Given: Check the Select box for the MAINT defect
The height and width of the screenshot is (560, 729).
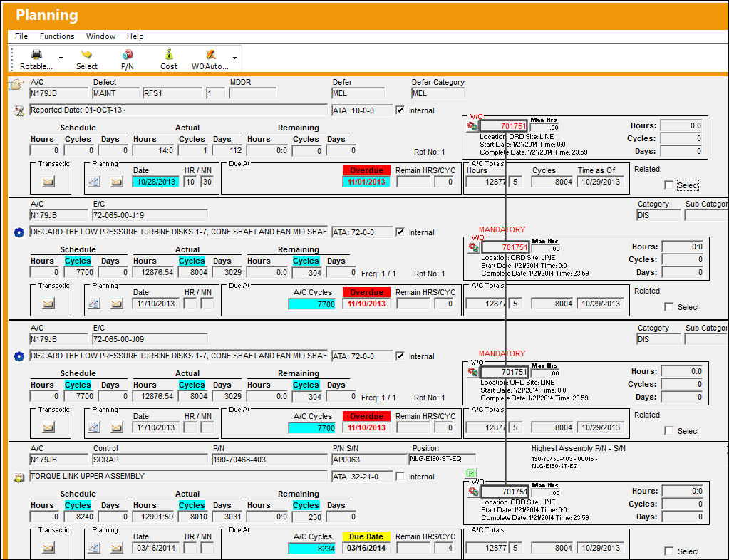Looking at the screenshot, I should click(x=668, y=185).
